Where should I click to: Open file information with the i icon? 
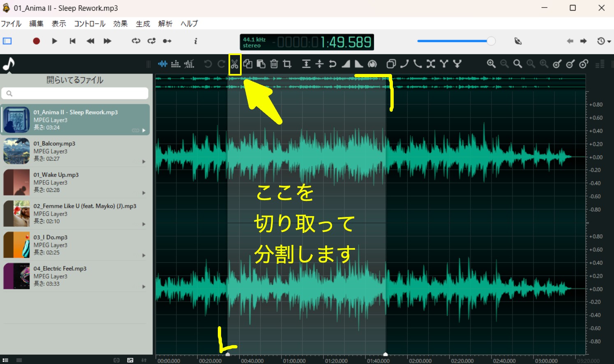click(196, 41)
